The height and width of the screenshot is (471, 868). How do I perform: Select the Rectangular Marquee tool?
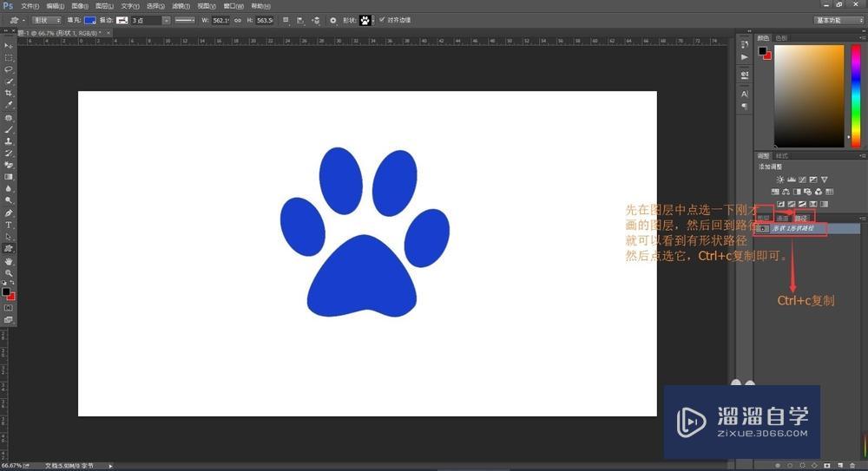[x=9, y=57]
